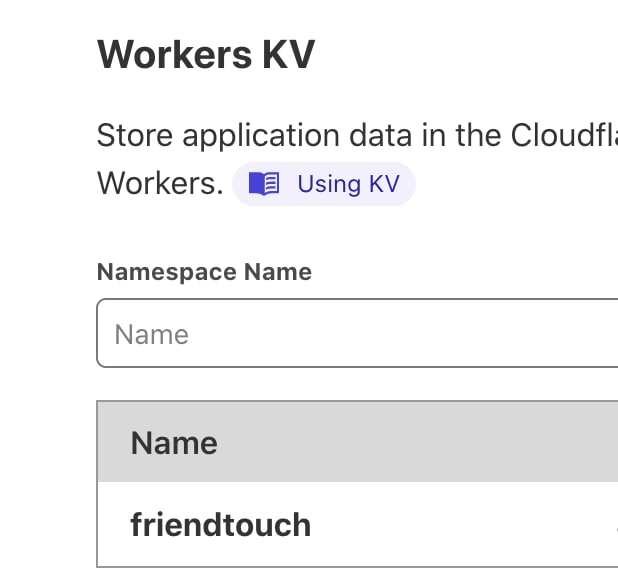Image resolution: width=618 pixels, height=586 pixels.
Task: Click the word data in the description
Action: (381, 136)
